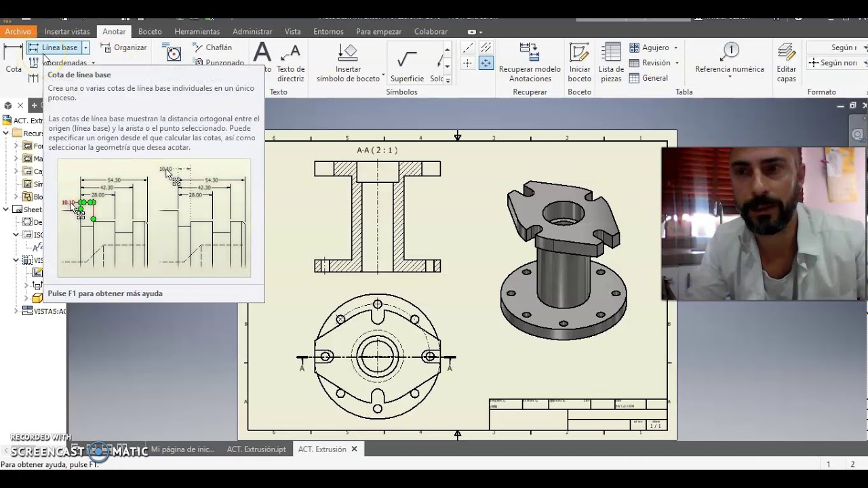Activate the Línea base dimension tool
Viewport: 868px width, 488px height.
pyautogui.click(x=54, y=47)
